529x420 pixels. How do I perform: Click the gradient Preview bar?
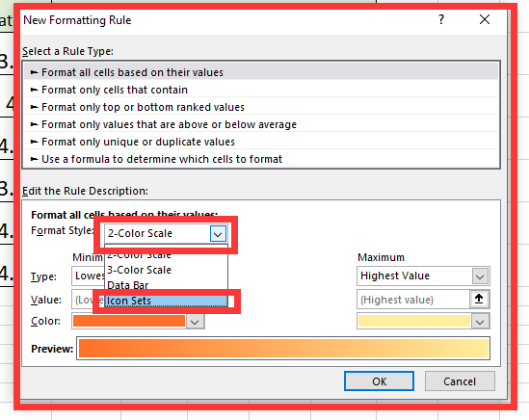pos(283,348)
